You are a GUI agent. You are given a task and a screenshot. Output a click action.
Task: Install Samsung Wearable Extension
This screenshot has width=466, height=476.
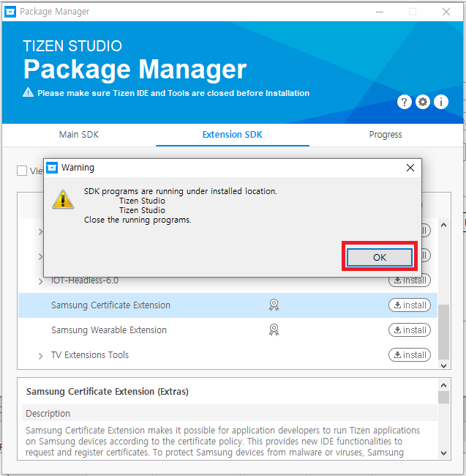point(410,330)
